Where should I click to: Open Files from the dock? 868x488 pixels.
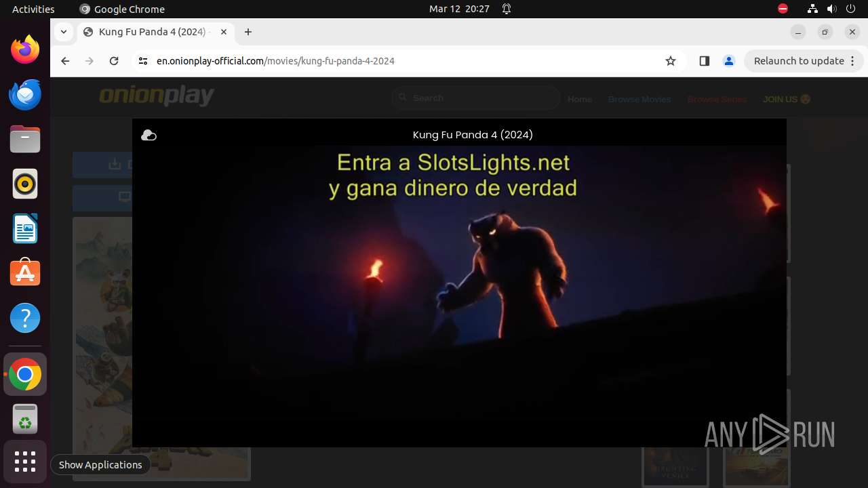pos(25,139)
